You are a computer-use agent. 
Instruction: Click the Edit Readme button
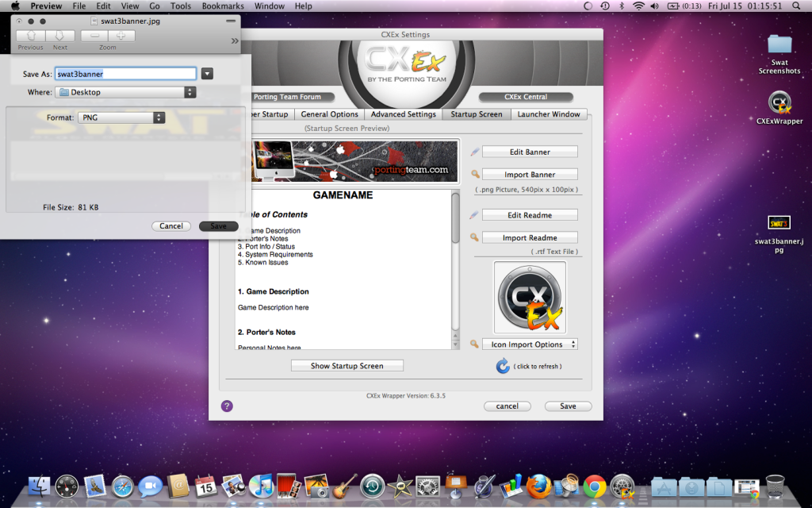pos(530,215)
